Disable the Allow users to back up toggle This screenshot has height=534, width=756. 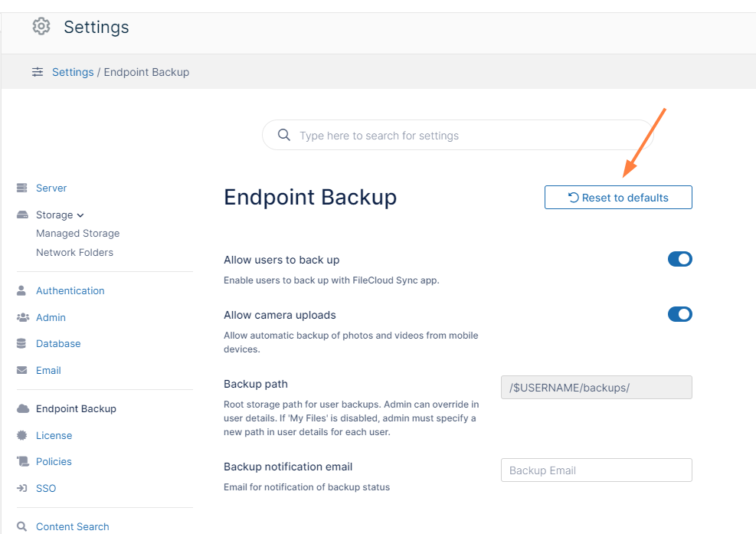click(x=679, y=259)
